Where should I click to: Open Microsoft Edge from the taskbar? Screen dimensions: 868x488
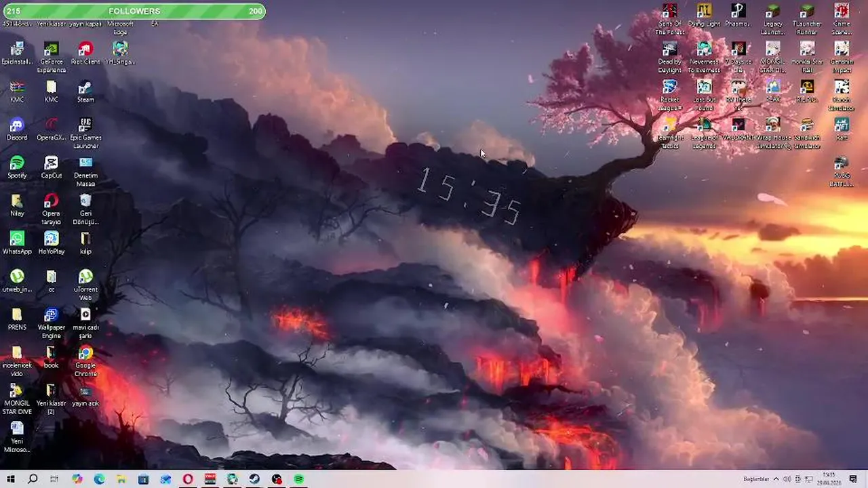point(99,479)
